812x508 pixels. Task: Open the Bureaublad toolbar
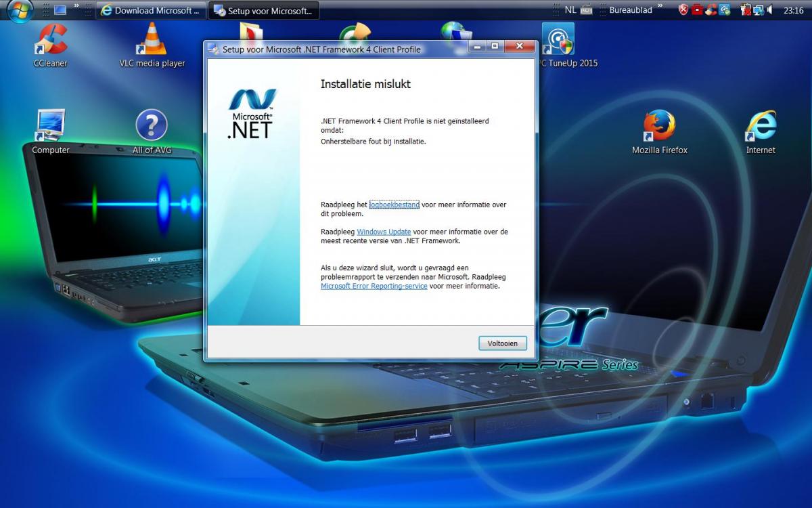point(631,10)
